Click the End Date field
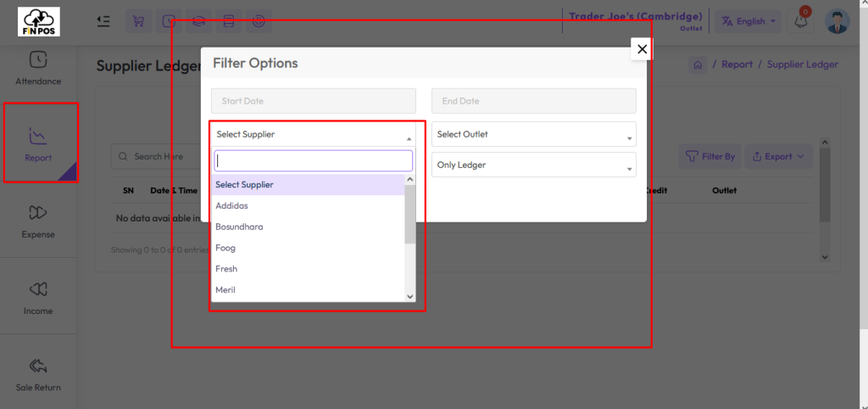This screenshot has width=868, height=409. pyautogui.click(x=534, y=101)
